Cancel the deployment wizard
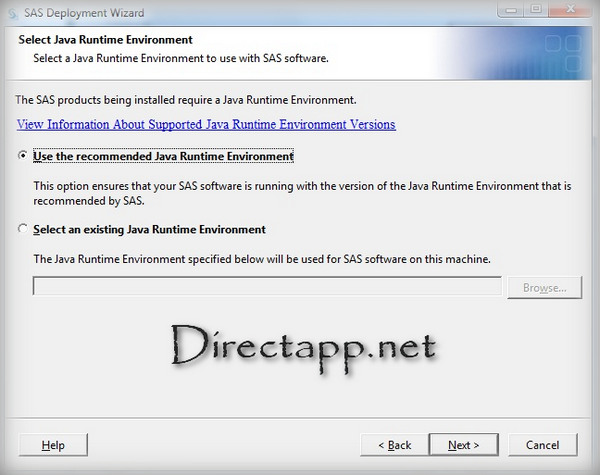The image size is (600, 475). point(543,445)
